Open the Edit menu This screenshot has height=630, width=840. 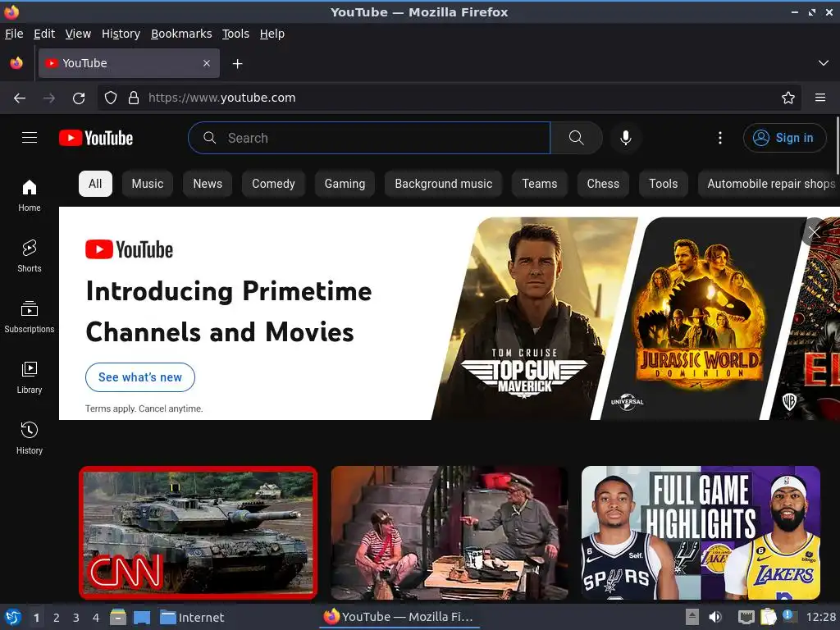tap(44, 34)
